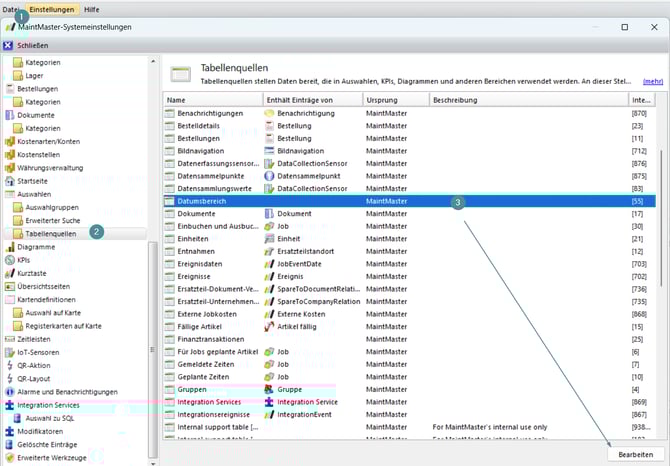Select the KPIs sidebar icon
Image resolution: width=670 pixels, height=466 pixels.
point(10,260)
